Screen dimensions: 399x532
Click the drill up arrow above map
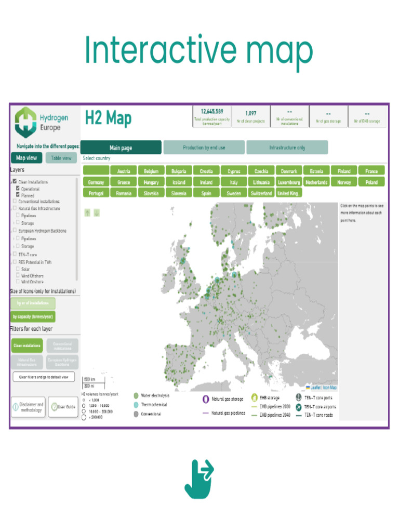(87, 213)
